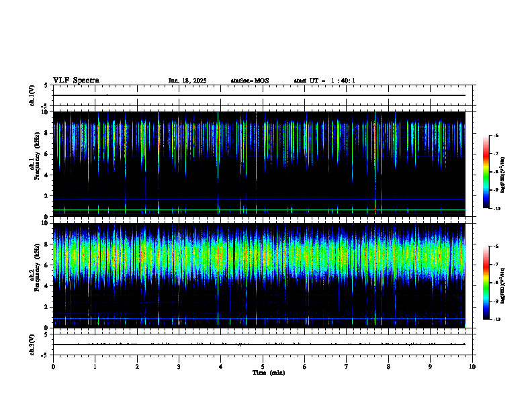This screenshot has width=532, height=411.
Task: Click the ch.2 color bar 'log(PSD)' label
Action: pyautogui.click(x=503, y=285)
